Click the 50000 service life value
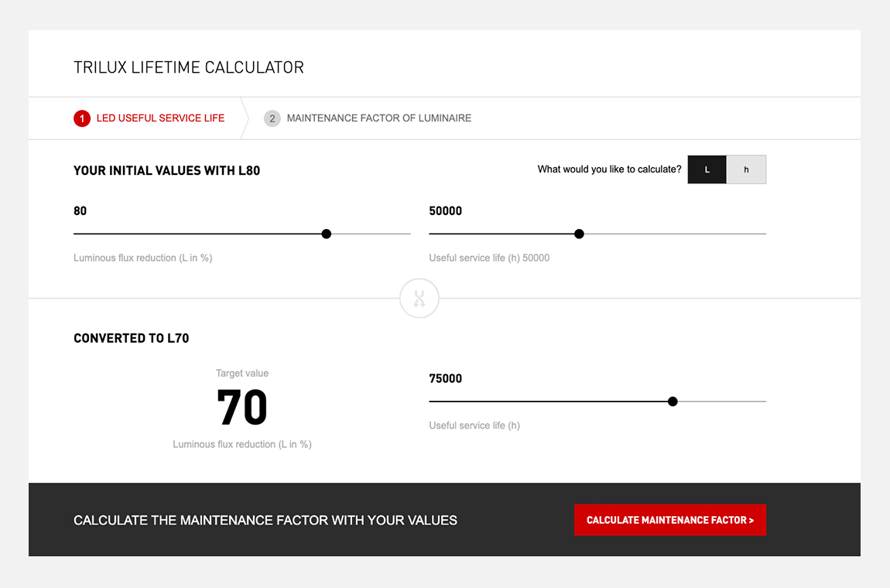Image resolution: width=890 pixels, height=588 pixels. click(446, 211)
